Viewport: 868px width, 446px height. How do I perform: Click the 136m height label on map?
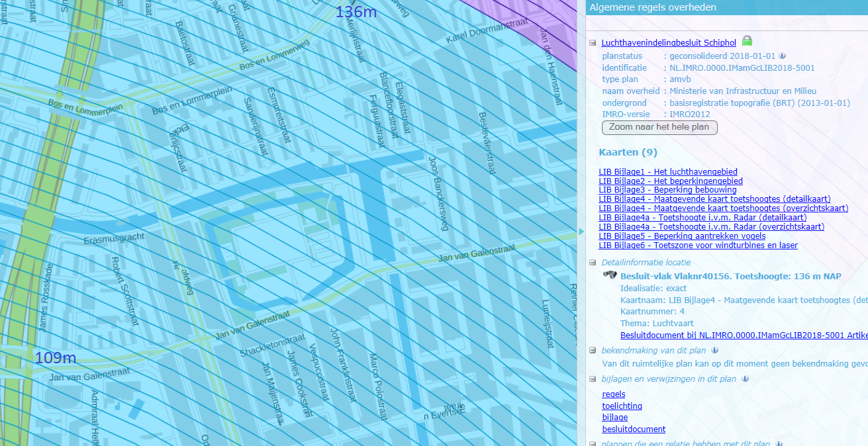pyautogui.click(x=358, y=12)
